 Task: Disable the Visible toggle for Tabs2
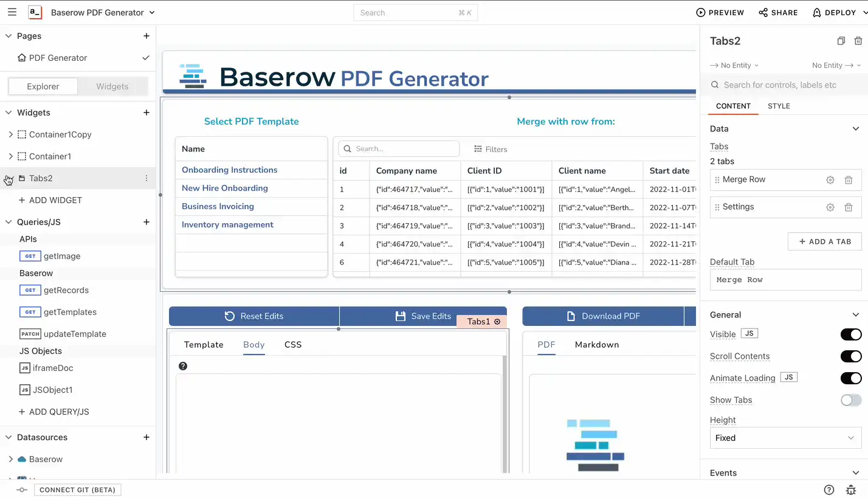point(851,334)
